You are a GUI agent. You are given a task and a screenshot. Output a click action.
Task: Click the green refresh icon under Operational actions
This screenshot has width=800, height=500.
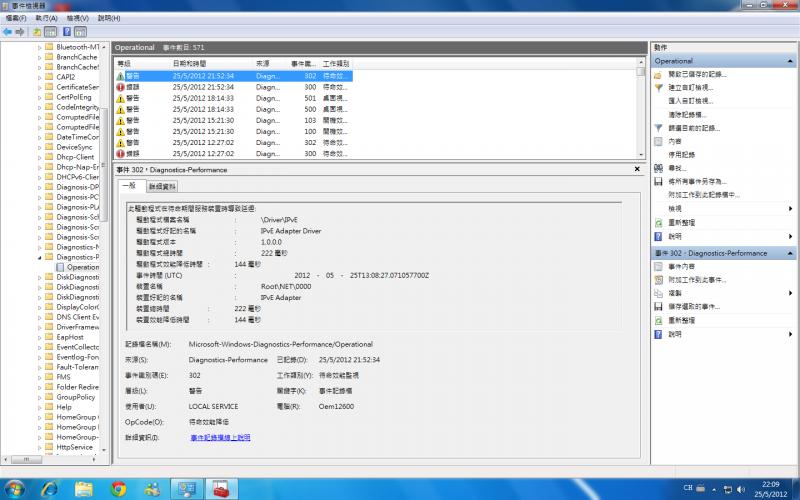click(x=658, y=222)
